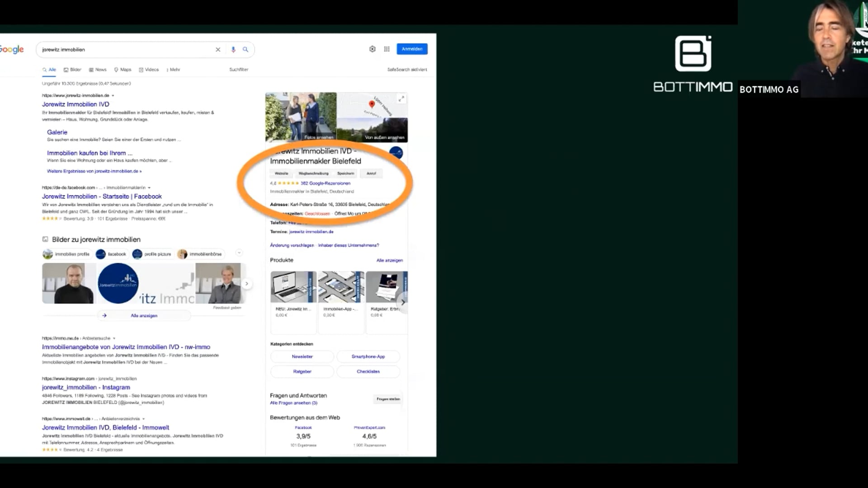The image size is (868, 488).
Task: Click Weitere Ergebnisse von jorewitz-immobilien.de
Action: click(x=94, y=171)
